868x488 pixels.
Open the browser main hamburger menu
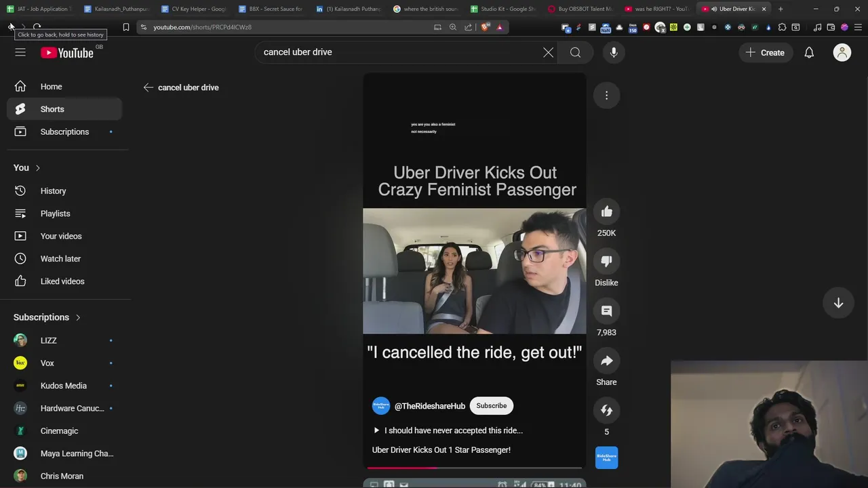(x=858, y=27)
